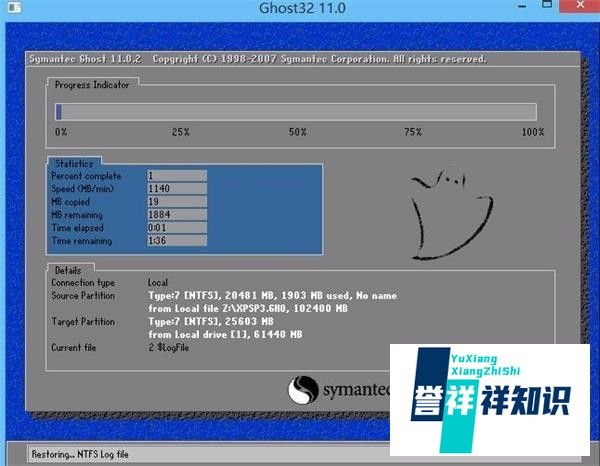Image resolution: width=600 pixels, height=466 pixels.
Task: Click the Ghost32 window system icon
Action: pyautogui.click(x=14, y=7)
